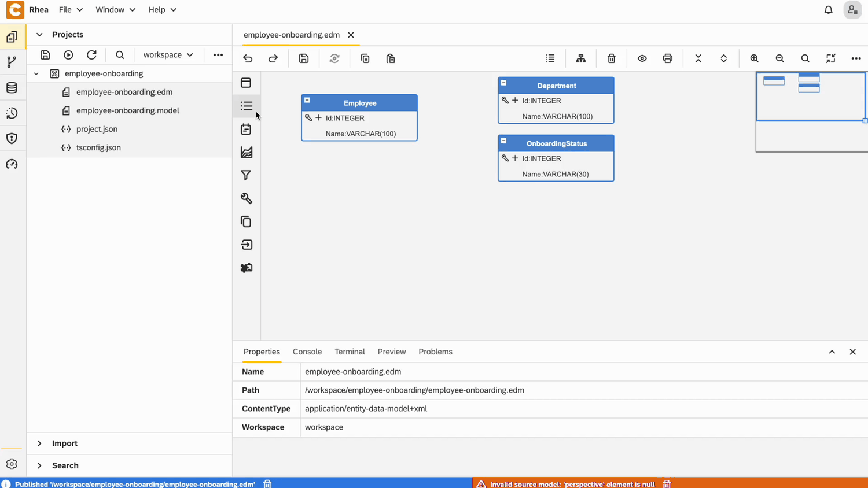Toggle the eye preview icon in toolbar

[642, 58]
